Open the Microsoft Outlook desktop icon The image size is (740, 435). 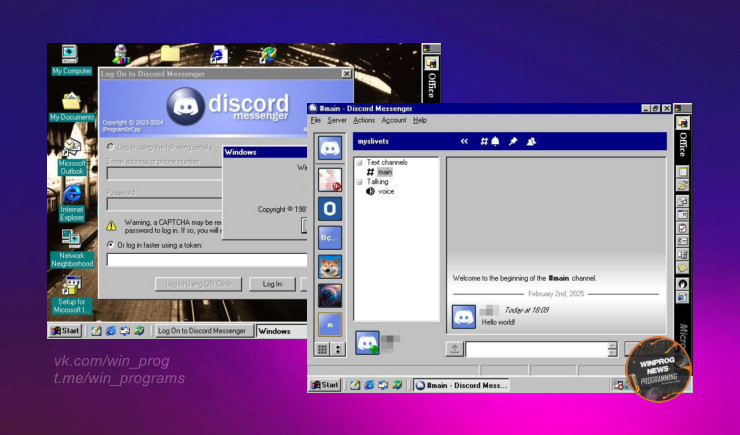tap(72, 156)
